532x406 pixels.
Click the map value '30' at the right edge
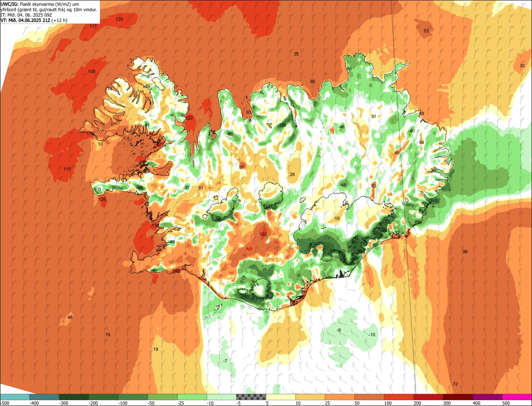coord(522,66)
